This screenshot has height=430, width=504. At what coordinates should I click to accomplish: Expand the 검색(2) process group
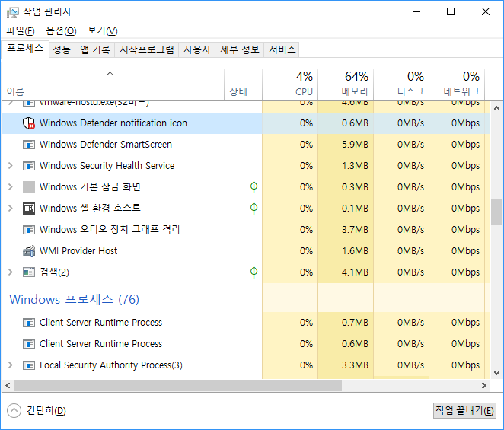coord(11,272)
